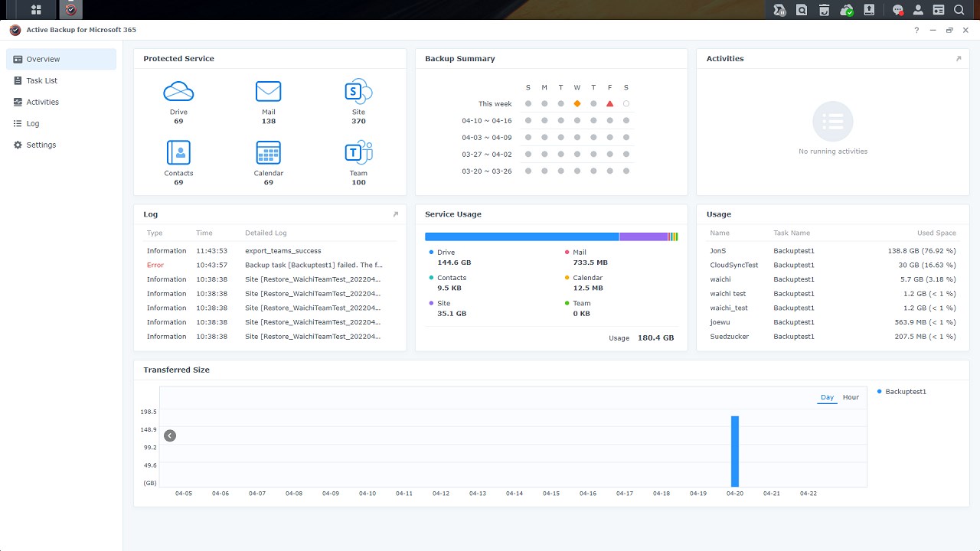Click the Usage 180.4 GB total

pyautogui.click(x=642, y=337)
